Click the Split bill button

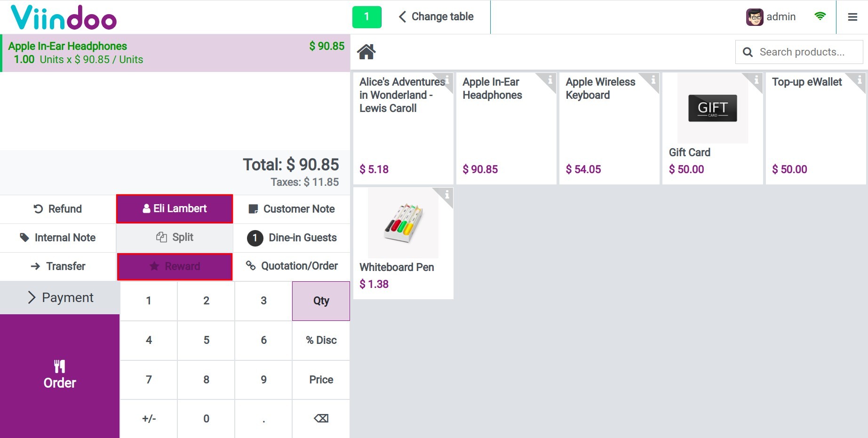coord(175,238)
